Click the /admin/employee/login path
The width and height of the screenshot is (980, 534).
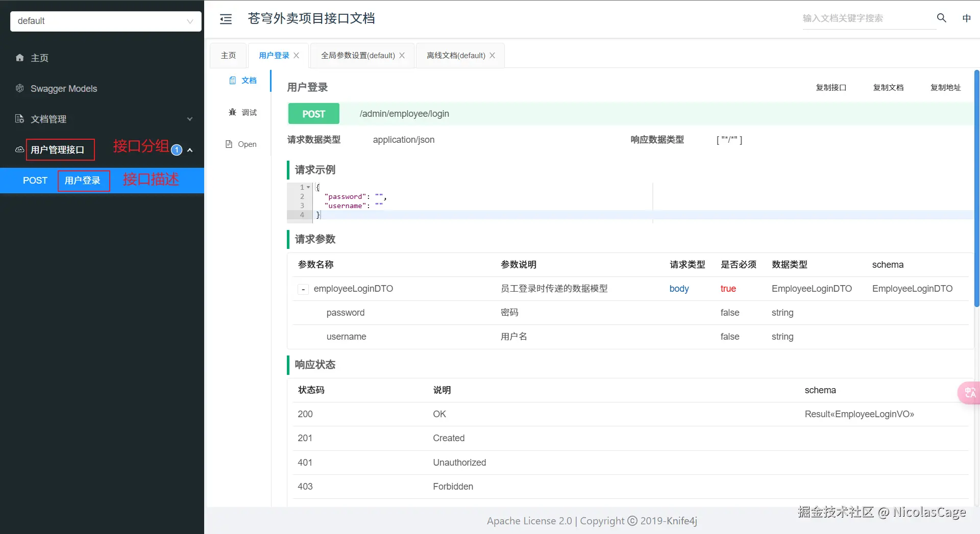404,114
